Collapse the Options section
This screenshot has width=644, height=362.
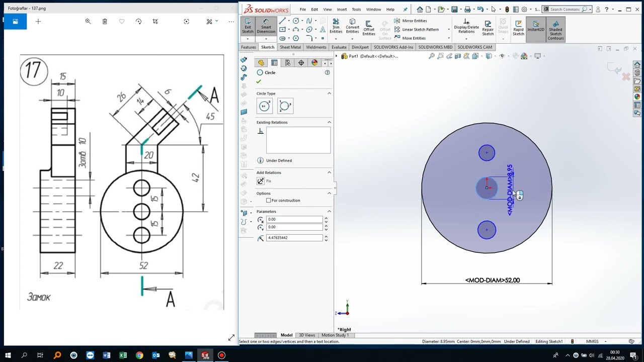coord(330,193)
